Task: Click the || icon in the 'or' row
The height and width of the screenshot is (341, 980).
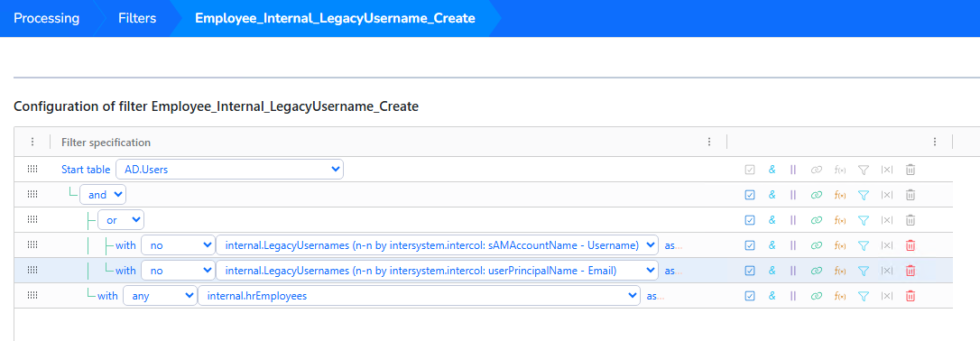Action: pyautogui.click(x=793, y=220)
